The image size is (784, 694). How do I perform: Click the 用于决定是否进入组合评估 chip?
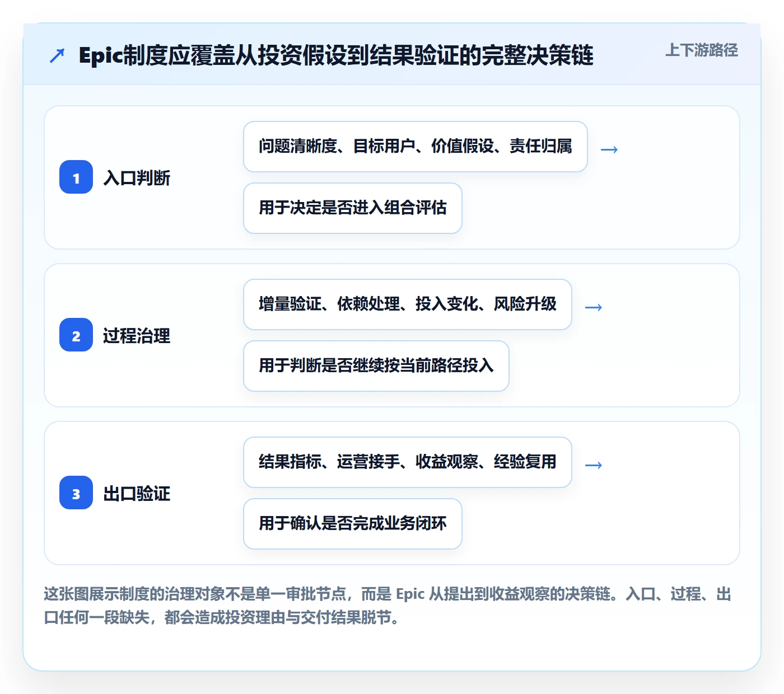pos(353,208)
